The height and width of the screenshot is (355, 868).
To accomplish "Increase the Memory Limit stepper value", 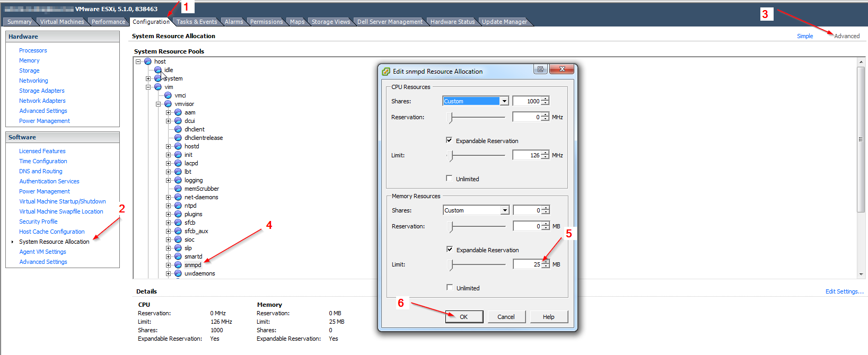I will click(x=546, y=262).
